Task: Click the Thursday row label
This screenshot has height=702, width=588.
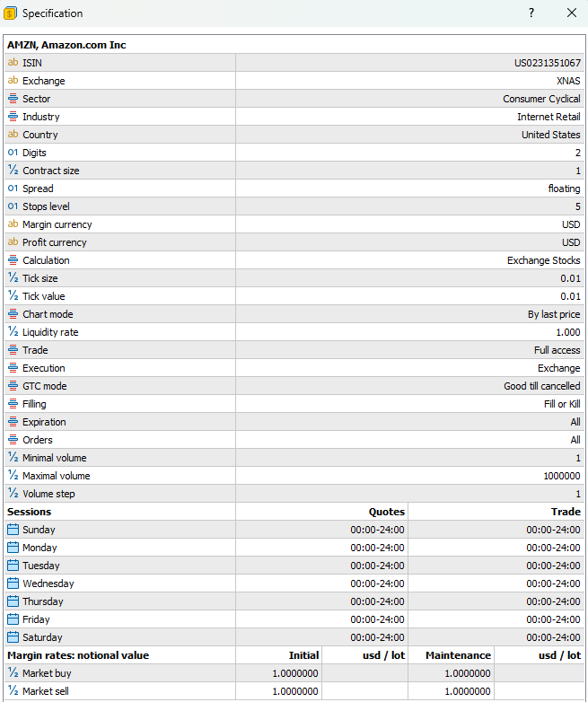Action: click(x=42, y=601)
